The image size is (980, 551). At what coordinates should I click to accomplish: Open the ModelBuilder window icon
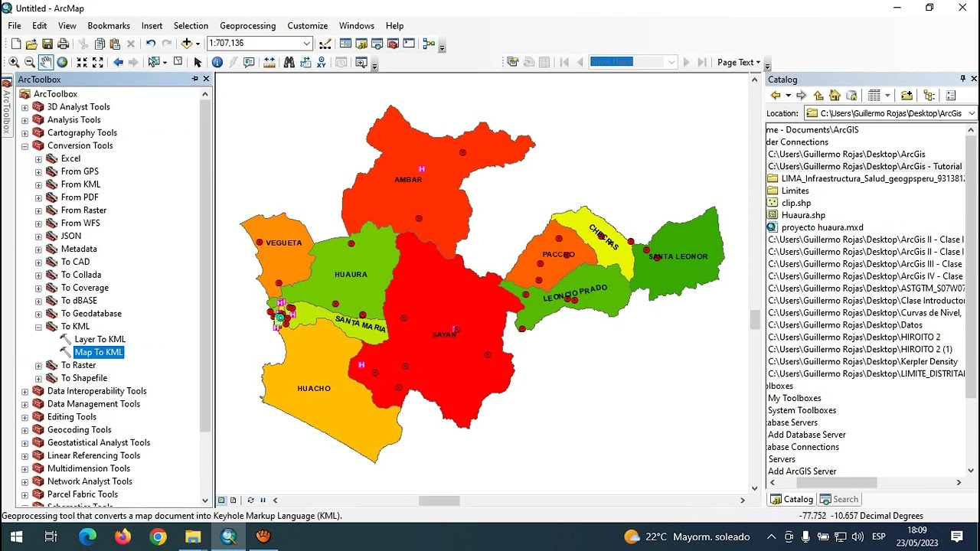tap(429, 44)
